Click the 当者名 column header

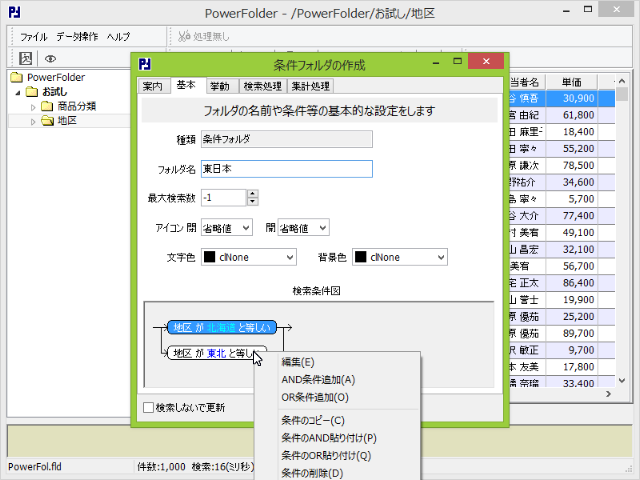(527, 82)
